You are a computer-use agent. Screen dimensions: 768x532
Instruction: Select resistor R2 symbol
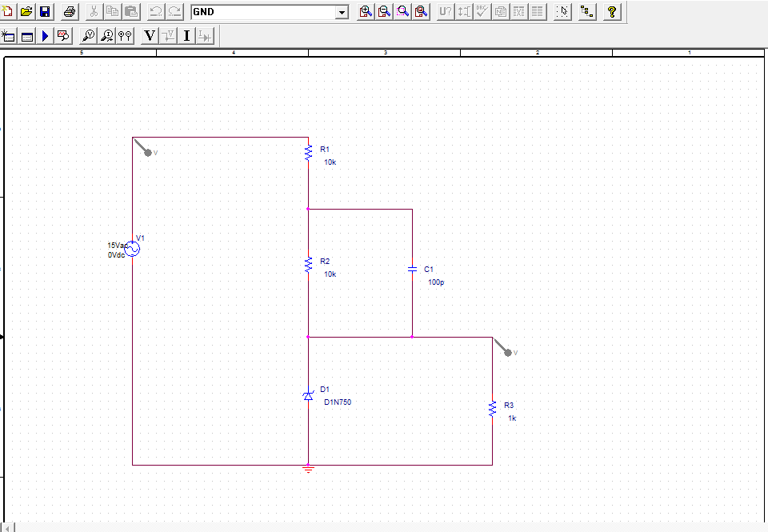click(x=308, y=265)
